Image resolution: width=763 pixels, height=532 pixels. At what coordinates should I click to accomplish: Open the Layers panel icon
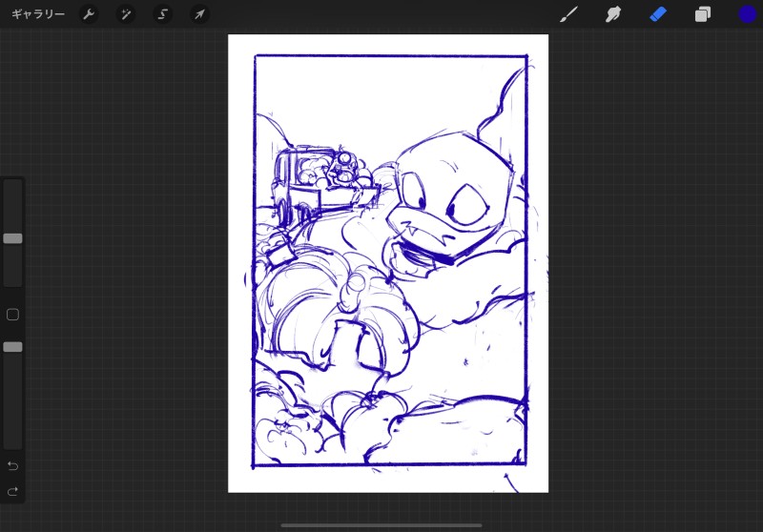[x=703, y=14]
